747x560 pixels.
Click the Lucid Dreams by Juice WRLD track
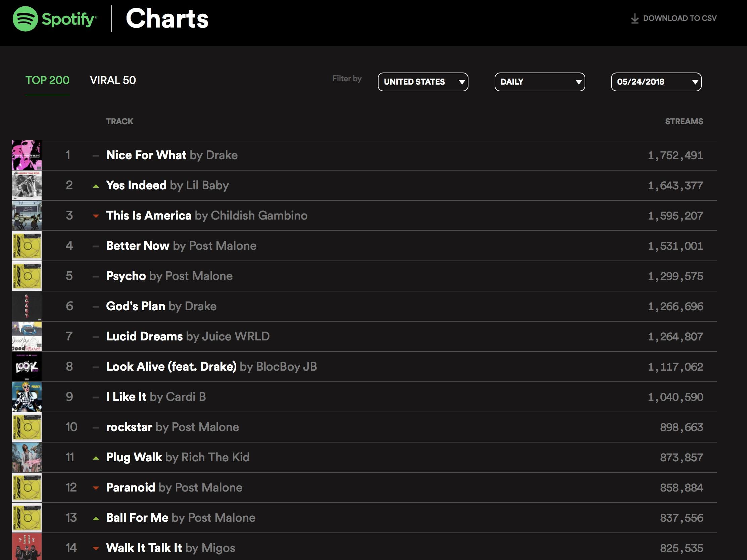188,336
